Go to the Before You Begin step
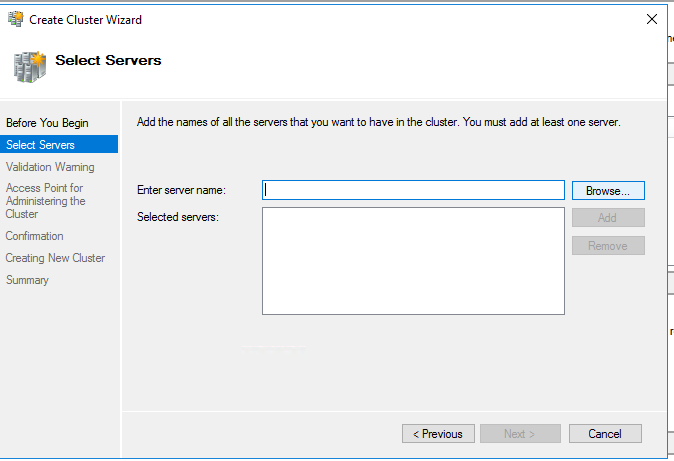 (47, 123)
